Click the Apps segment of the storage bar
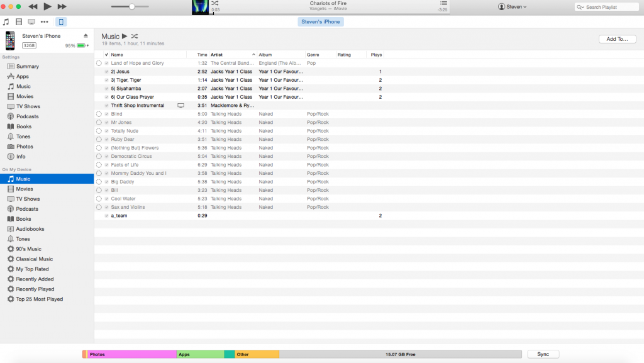The width and height of the screenshot is (644, 363). (x=201, y=354)
